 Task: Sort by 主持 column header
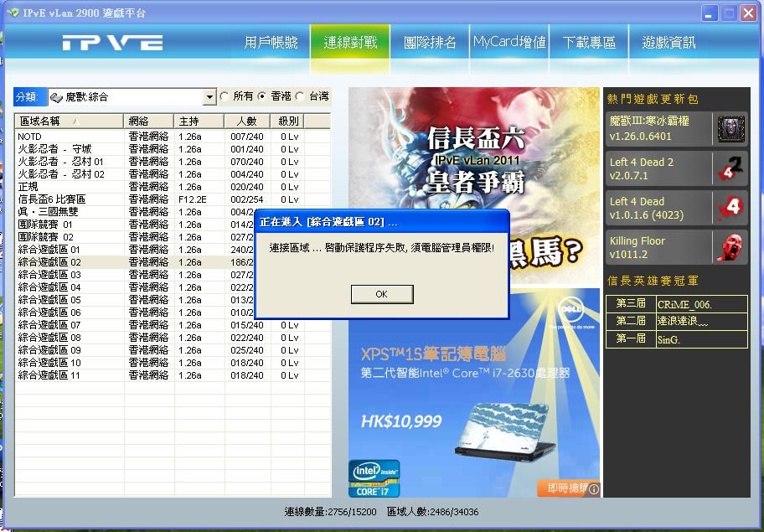click(x=199, y=121)
